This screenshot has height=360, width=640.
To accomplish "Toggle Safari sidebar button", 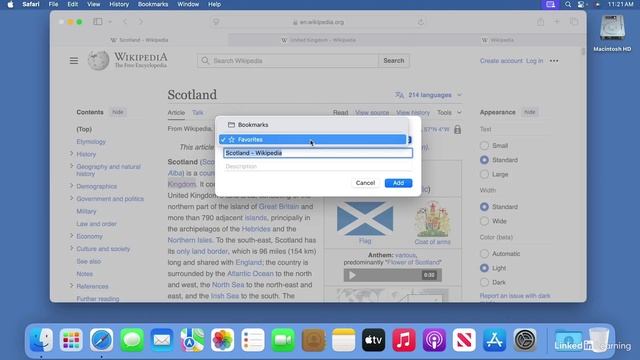I will click(98, 22).
